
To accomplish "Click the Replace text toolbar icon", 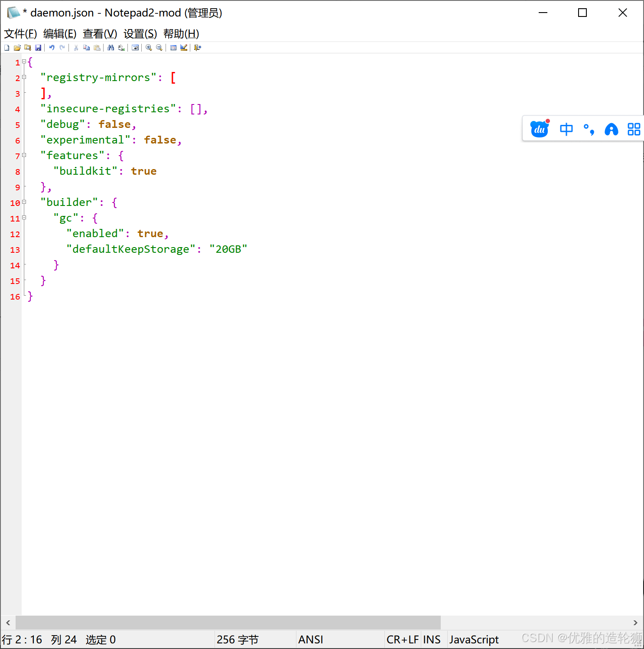I will (121, 48).
